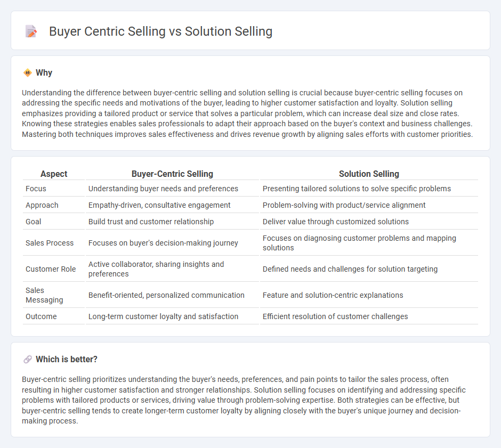Select the Which is better? heading
Image resolution: width=501 pixels, height=448 pixels.
[x=67, y=360]
